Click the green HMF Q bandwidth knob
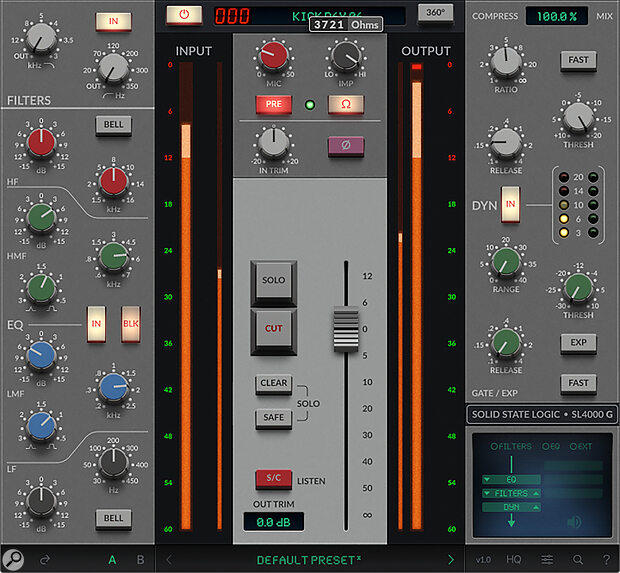Screen dimensions: 620x573 (41, 288)
